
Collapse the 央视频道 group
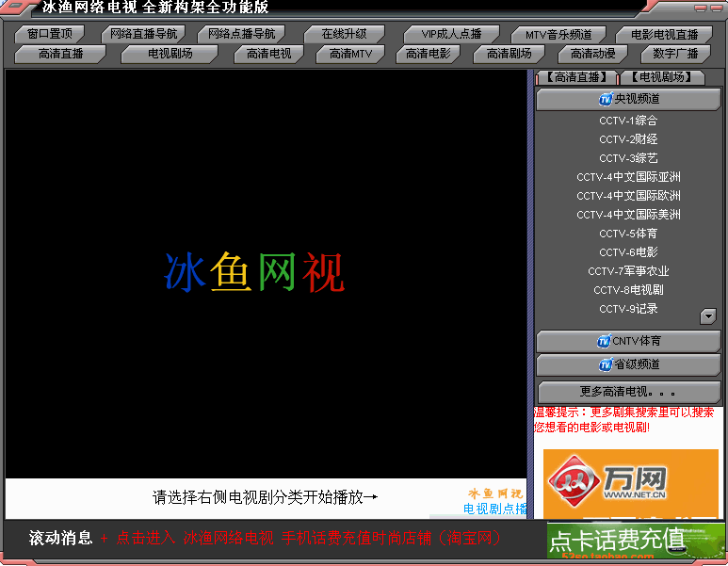(629, 99)
